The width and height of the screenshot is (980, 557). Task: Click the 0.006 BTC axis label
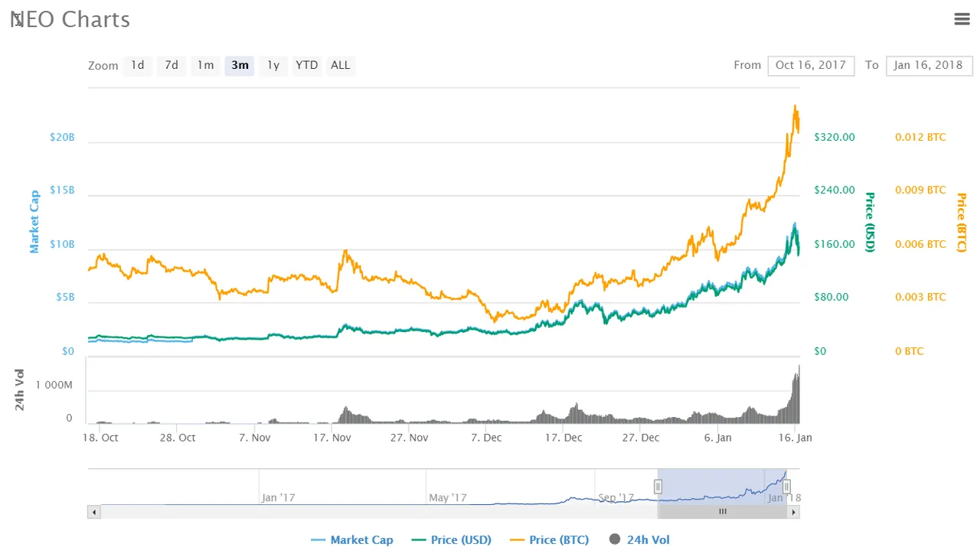(920, 244)
